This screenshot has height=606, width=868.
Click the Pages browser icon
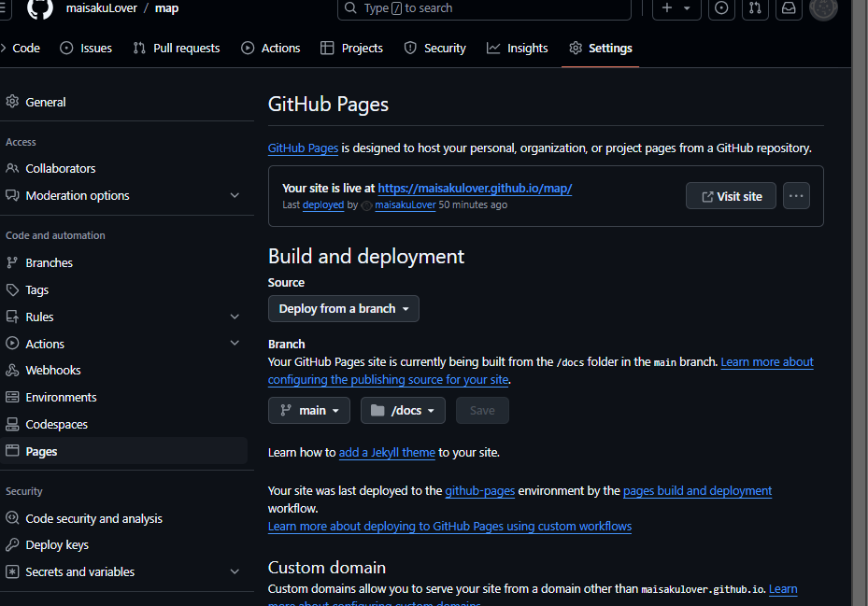tap(12, 450)
